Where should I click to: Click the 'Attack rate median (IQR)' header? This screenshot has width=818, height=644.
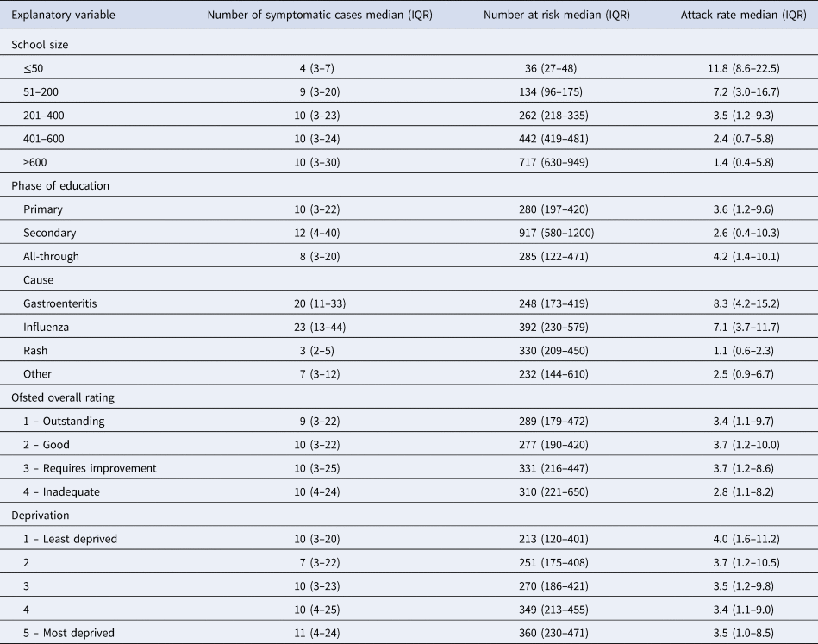[x=743, y=15]
